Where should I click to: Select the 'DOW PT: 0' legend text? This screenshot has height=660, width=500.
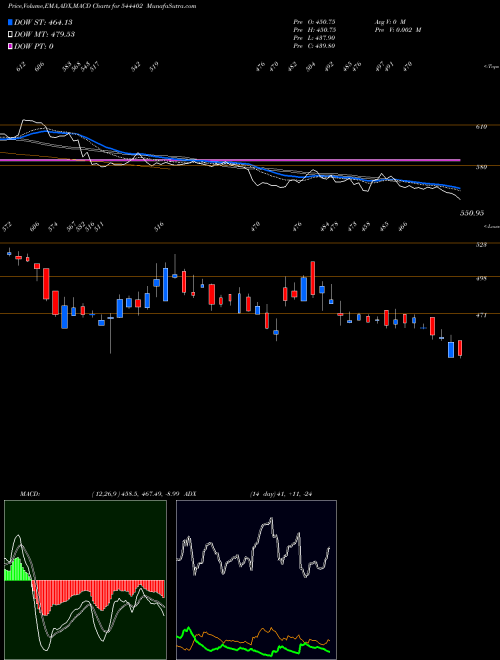point(34,47)
